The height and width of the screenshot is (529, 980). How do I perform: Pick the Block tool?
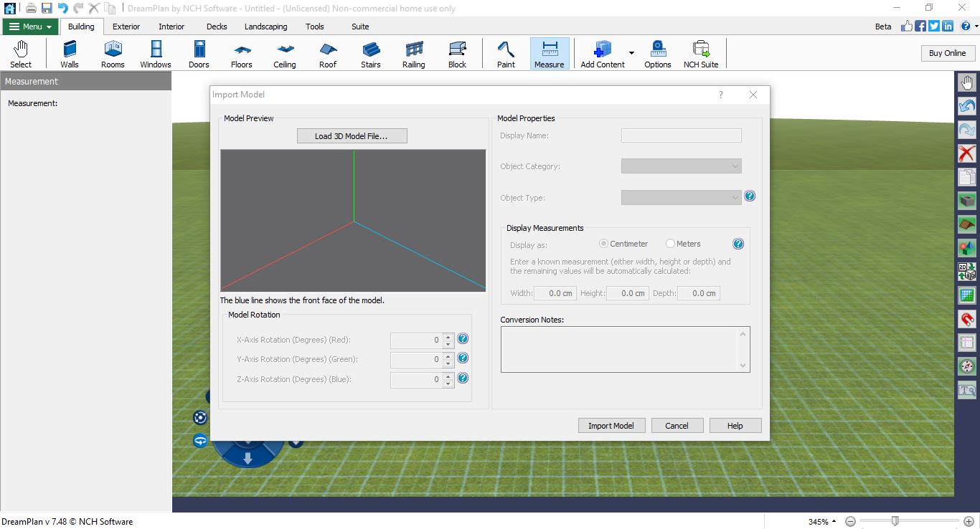coord(457,54)
